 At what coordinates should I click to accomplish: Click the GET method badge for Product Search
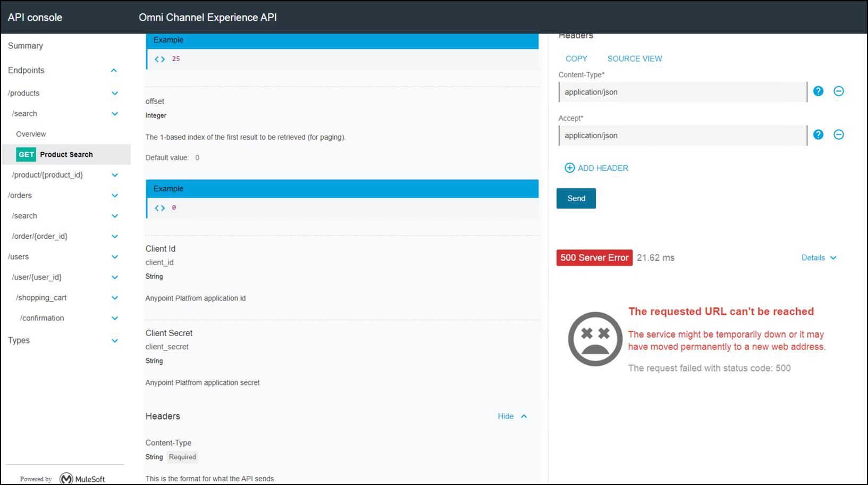coord(26,155)
